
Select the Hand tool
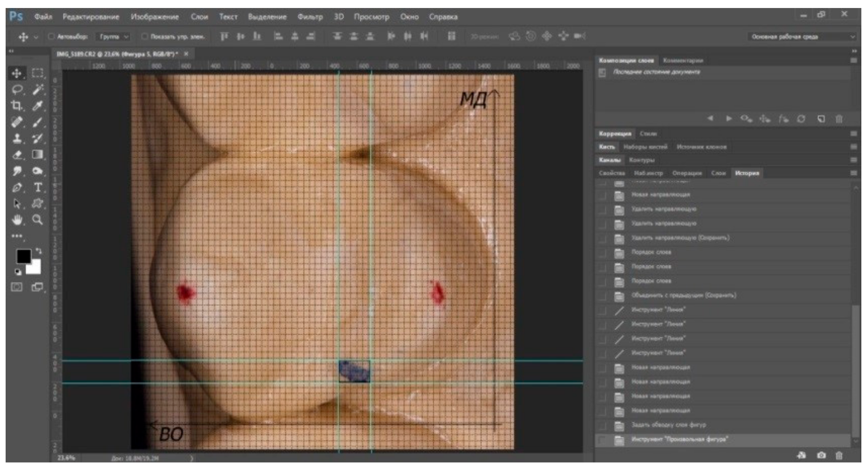(17, 220)
